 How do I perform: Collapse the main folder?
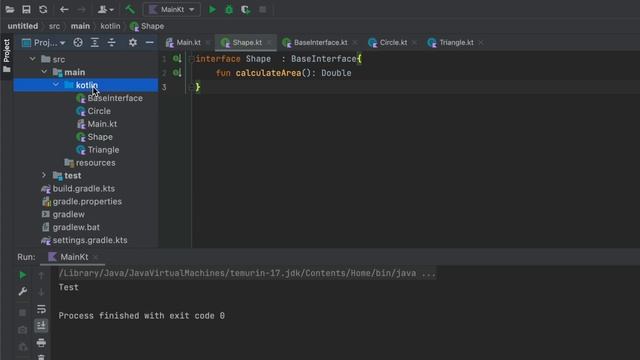coord(44,72)
